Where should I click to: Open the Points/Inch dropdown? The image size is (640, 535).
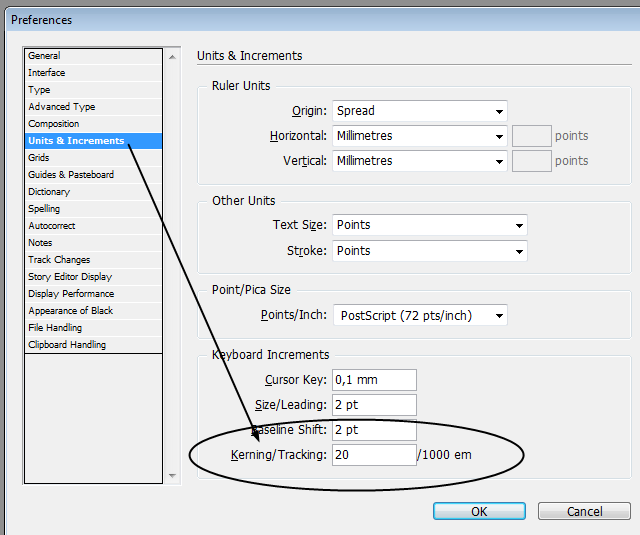(420, 315)
